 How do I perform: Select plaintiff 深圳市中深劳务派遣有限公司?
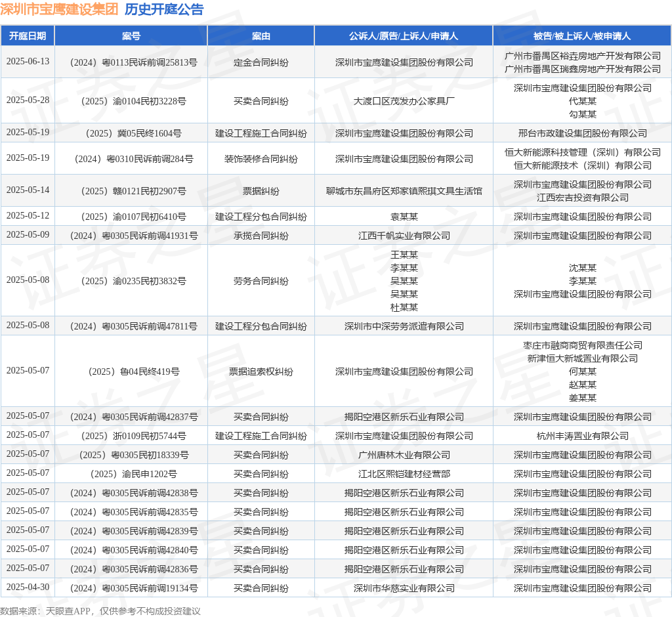click(x=404, y=326)
